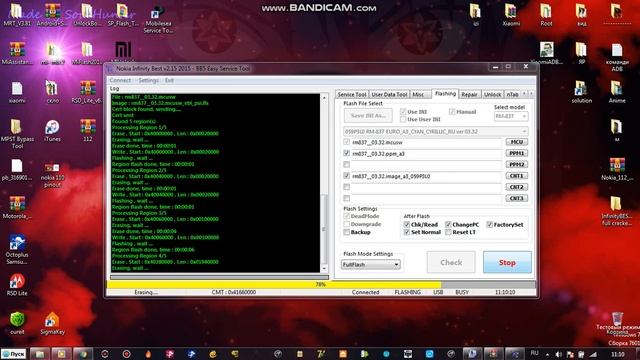Open the Select model RM-837 dropdown

pos(511,116)
